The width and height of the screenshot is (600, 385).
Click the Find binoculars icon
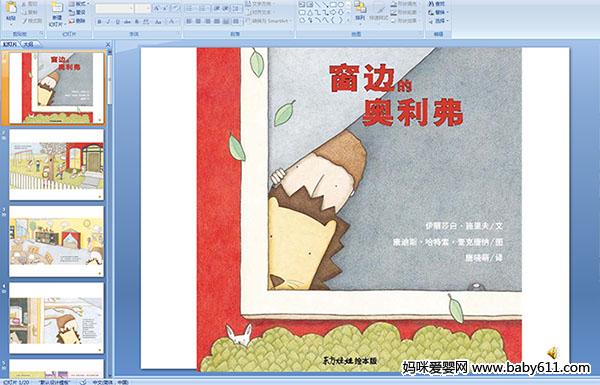coord(431,4)
